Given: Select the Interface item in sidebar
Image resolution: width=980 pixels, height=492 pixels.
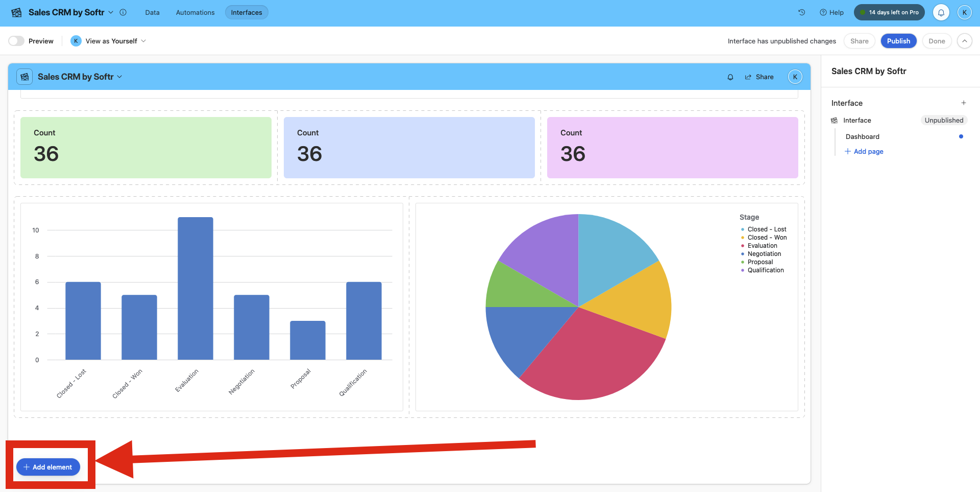Looking at the screenshot, I should [857, 120].
